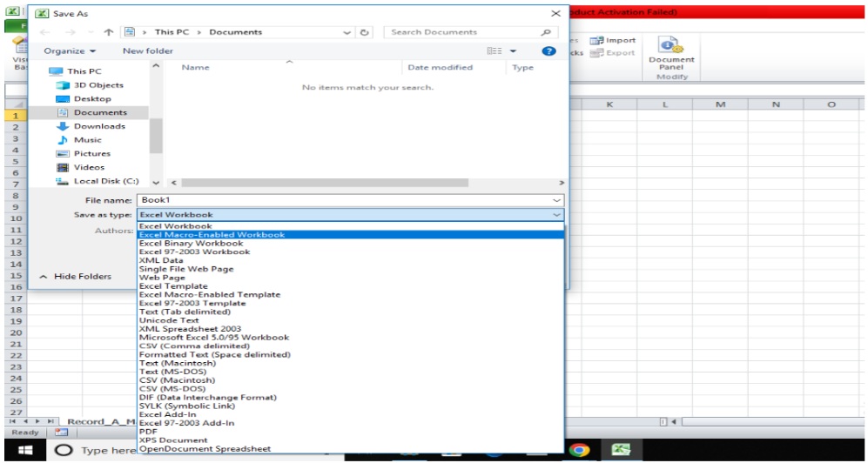This screenshot has height=463, width=868.
Task: Select XML Spreadsheet 2003 format
Action: (x=350, y=329)
